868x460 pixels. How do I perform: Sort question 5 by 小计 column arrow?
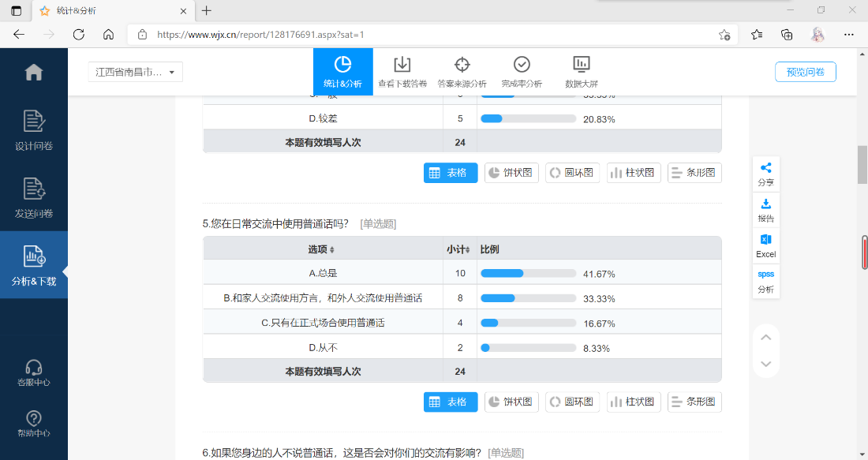coord(468,250)
